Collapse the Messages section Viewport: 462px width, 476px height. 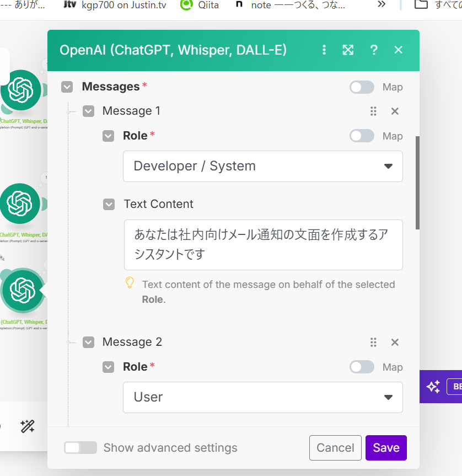pos(67,87)
